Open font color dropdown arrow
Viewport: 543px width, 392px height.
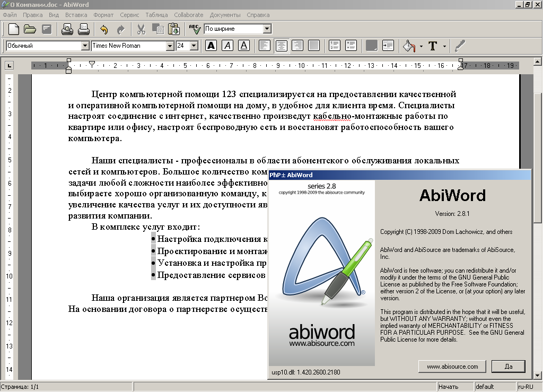click(x=445, y=46)
